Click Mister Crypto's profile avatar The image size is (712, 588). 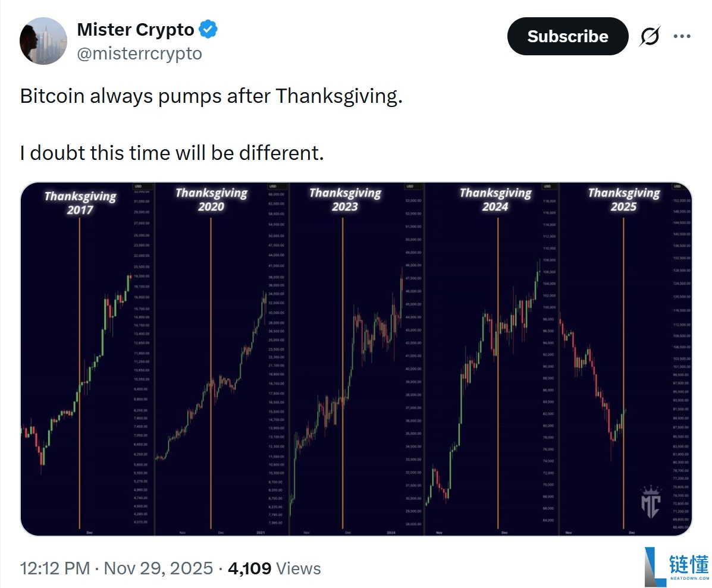(44, 40)
